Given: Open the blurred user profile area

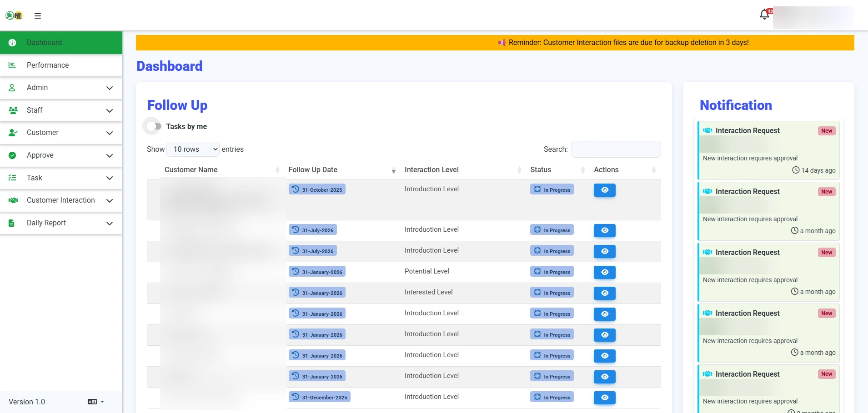Looking at the screenshot, I should point(813,18).
